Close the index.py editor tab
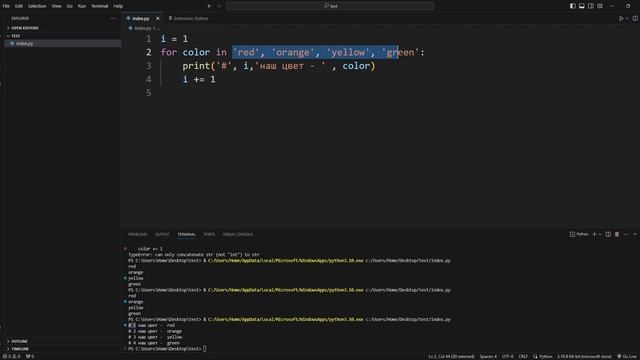640x360 pixels. tap(158, 18)
